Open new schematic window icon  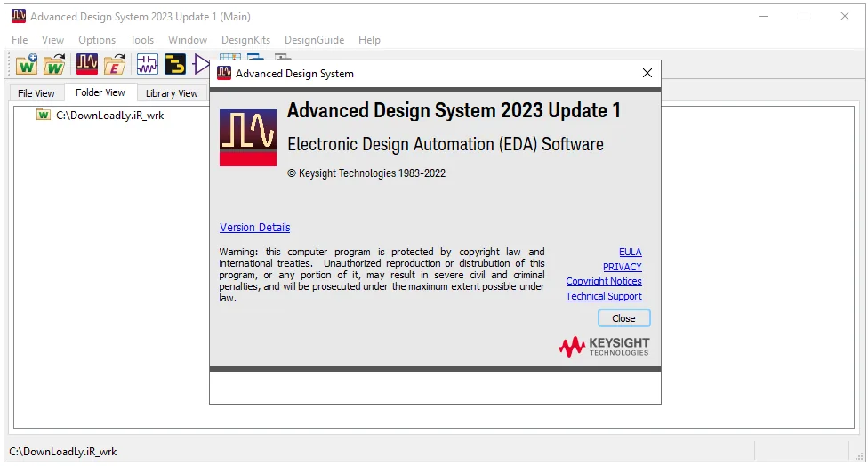148,65
